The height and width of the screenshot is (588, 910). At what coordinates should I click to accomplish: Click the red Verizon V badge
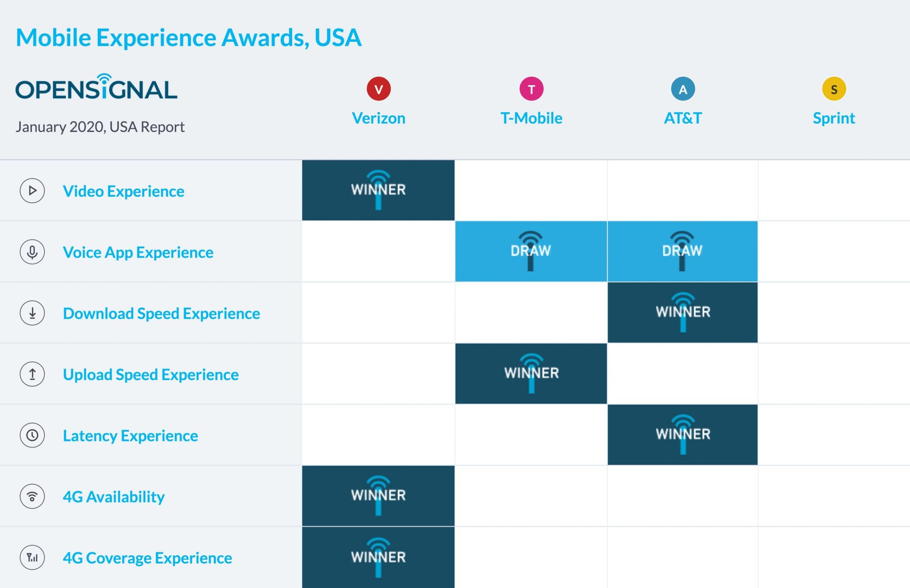[379, 88]
